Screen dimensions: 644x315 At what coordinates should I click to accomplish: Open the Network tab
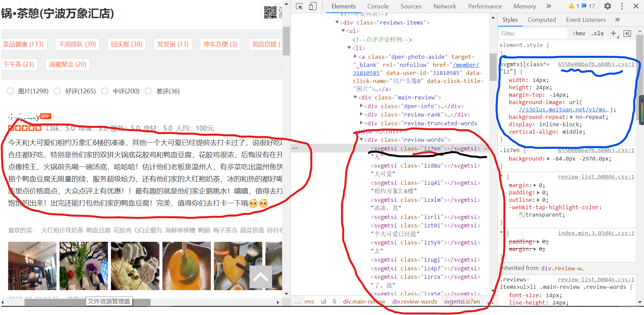tap(445, 6)
